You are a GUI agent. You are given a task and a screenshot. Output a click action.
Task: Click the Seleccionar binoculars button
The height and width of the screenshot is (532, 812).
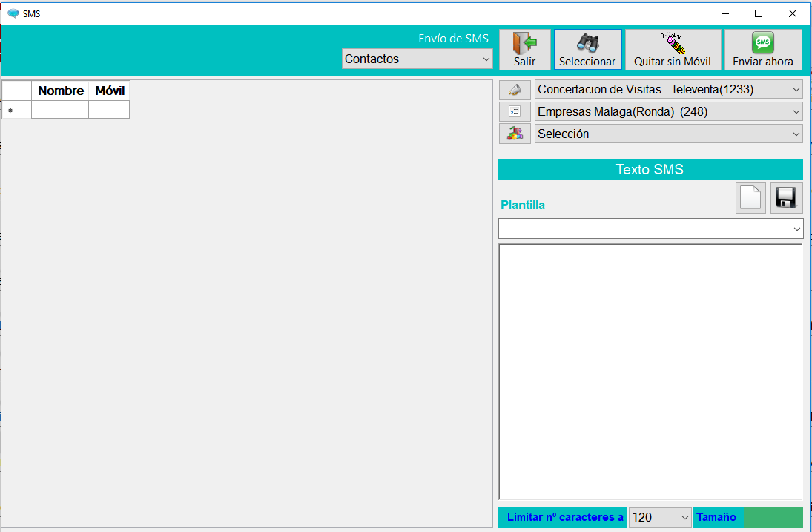(x=588, y=50)
